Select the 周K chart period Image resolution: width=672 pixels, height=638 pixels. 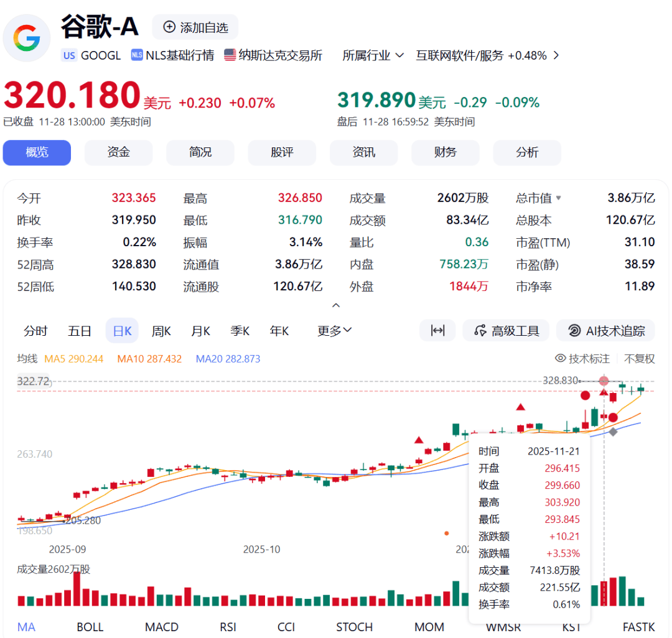161,331
